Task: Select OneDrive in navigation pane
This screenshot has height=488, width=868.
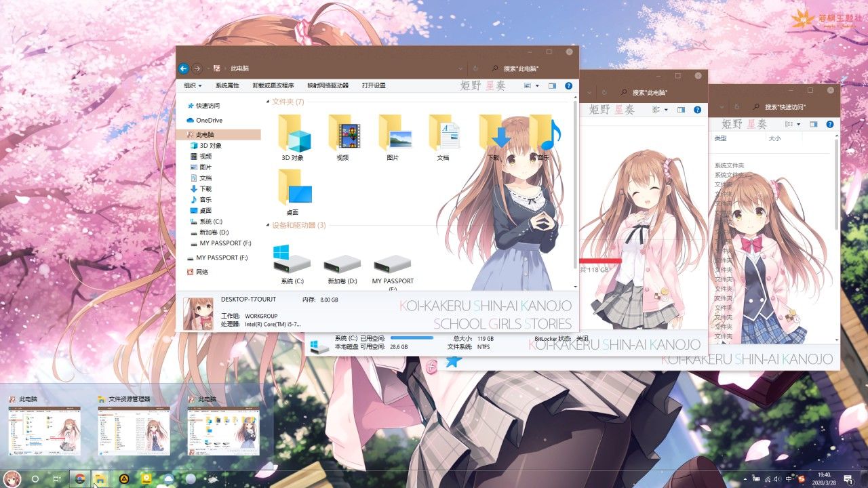Action: (x=204, y=121)
